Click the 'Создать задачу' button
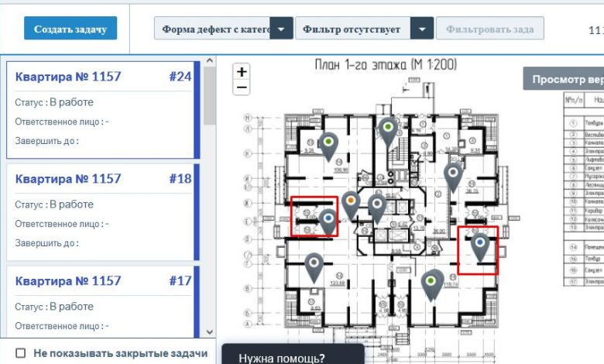The image size is (604, 364). pos(70,29)
